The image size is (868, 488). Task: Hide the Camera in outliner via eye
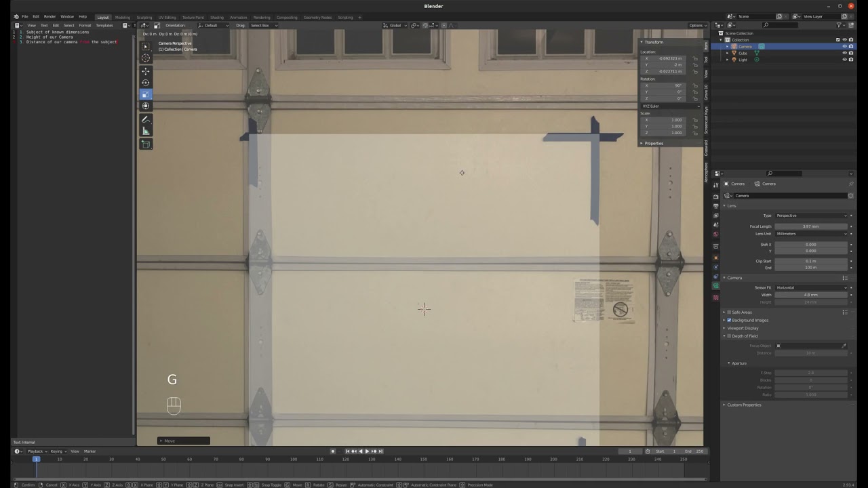[x=844, y=46]
